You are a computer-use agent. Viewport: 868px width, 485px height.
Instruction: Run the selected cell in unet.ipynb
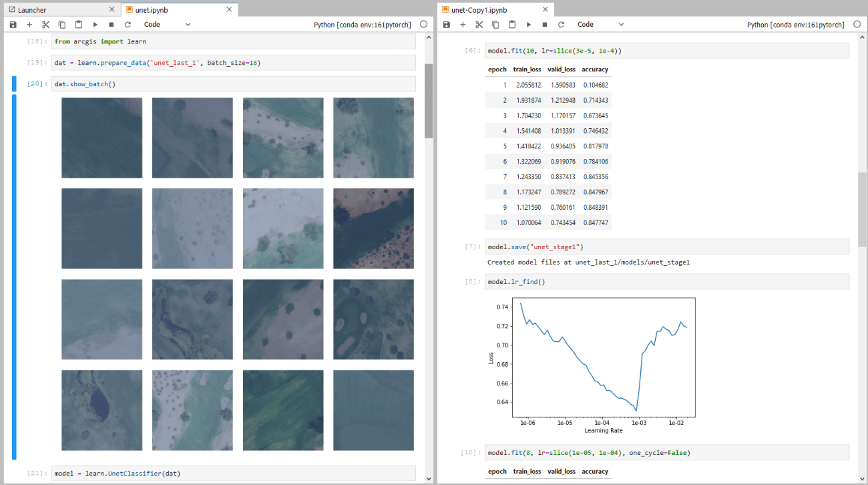tap(95, 25)
